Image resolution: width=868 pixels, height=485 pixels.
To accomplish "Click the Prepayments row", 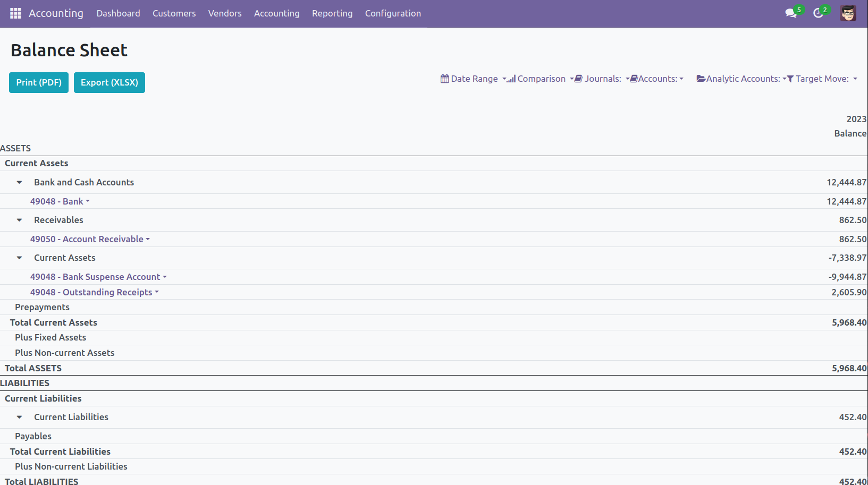I will pyautogui.click(x=434, y=307).
